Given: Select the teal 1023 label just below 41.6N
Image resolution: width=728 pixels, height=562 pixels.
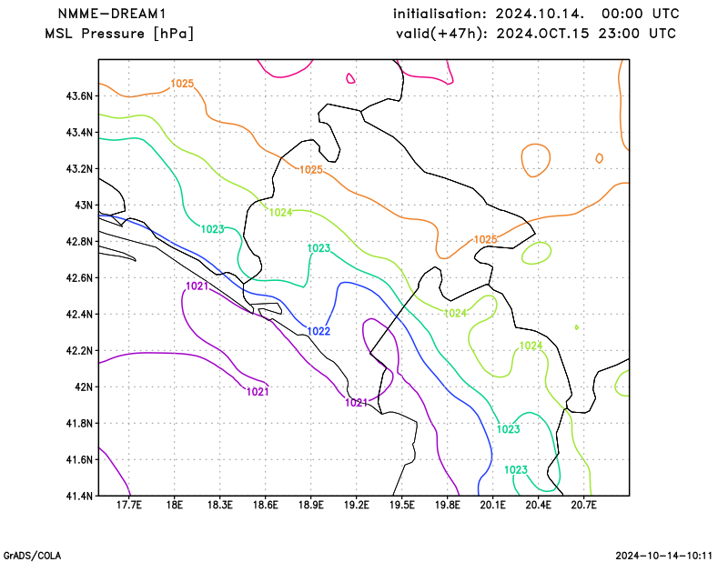Looking at the screenshot, I should [516, 470].
